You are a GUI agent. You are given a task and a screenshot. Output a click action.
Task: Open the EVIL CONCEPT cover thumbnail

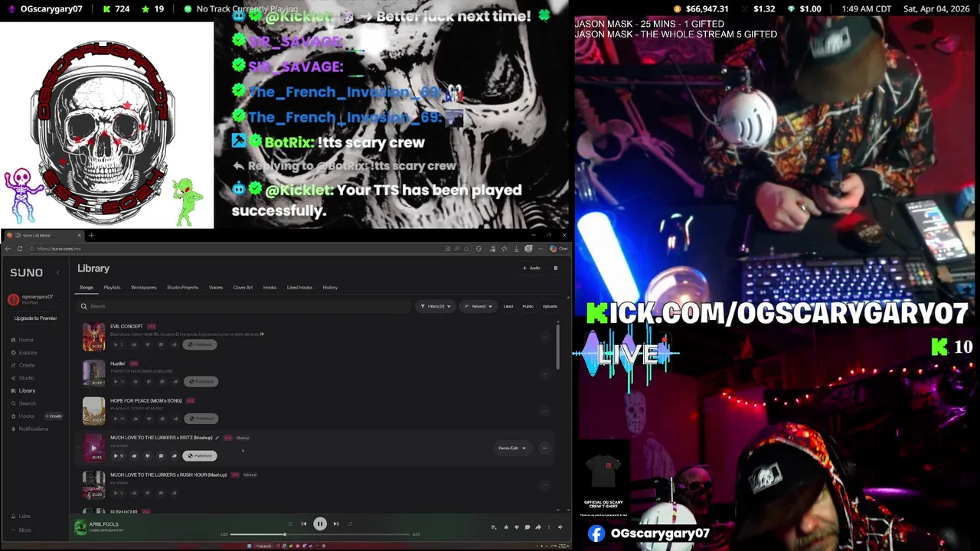coord(93,337)
